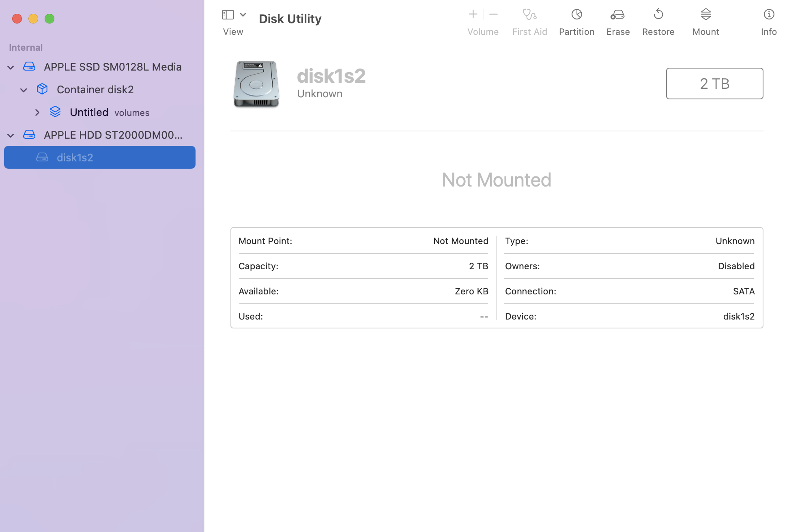
Task: Select the Untitled volume
Action: tap(89, 112)
